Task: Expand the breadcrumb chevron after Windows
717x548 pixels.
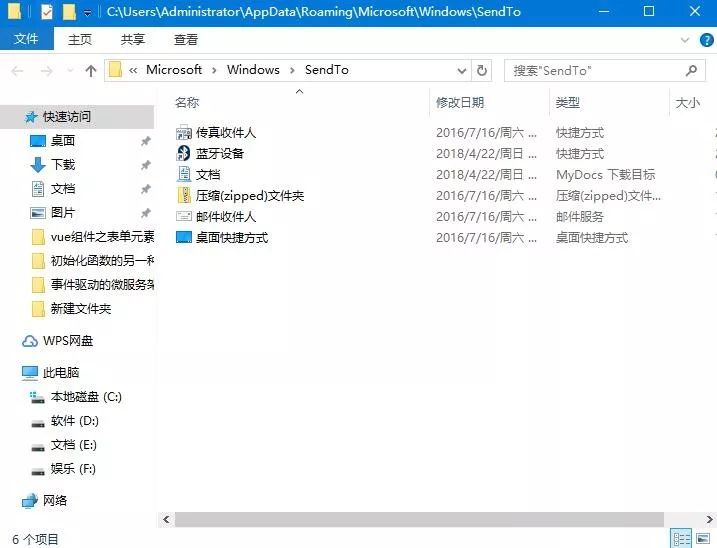Action: pos(292,71)
